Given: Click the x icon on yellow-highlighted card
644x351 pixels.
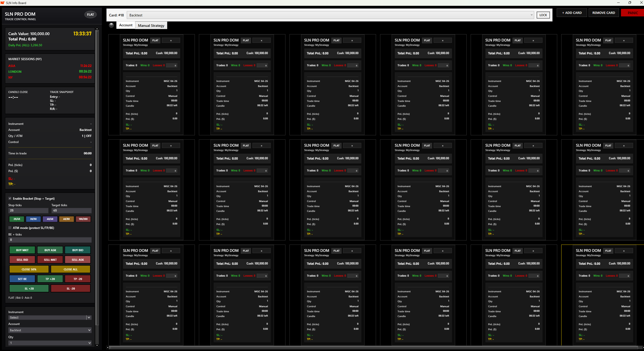Looking at the screenshot, I should click(624, 251).
